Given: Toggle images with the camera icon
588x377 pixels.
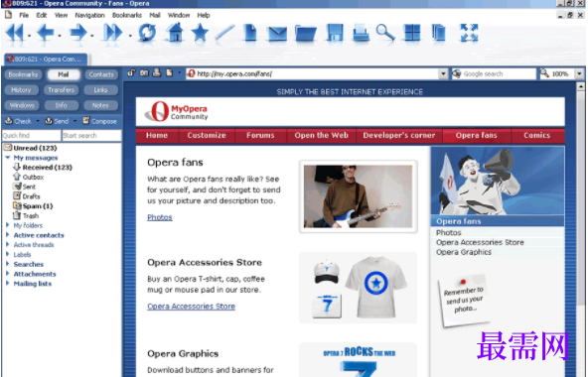Looking at the screenshot, I should pyautogui.click(x=144, y=73).
